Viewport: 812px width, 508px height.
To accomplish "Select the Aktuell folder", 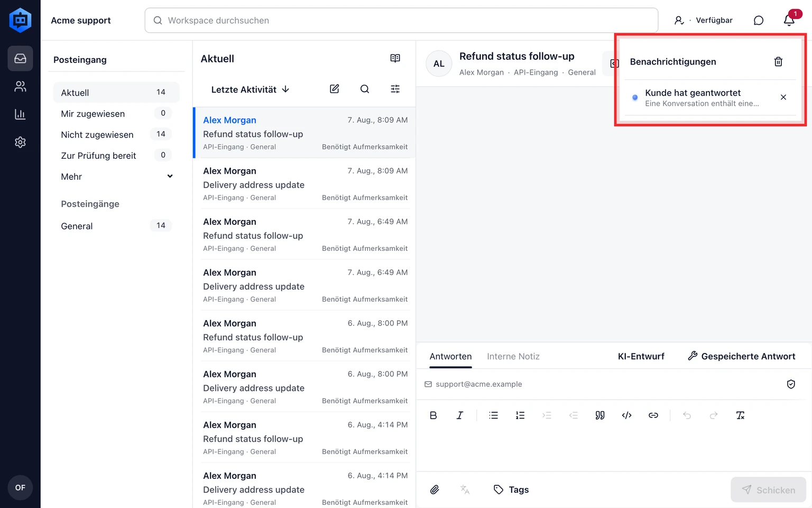I will pyautogui.click(x=116, y=93).
